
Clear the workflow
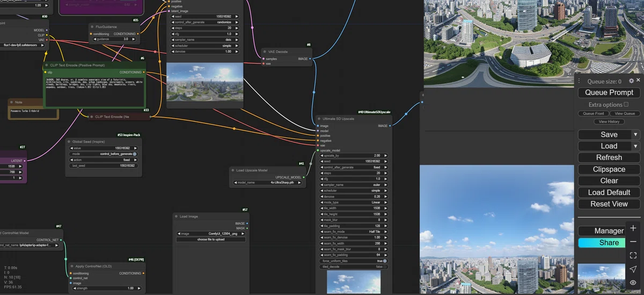(x=609, y=181)
